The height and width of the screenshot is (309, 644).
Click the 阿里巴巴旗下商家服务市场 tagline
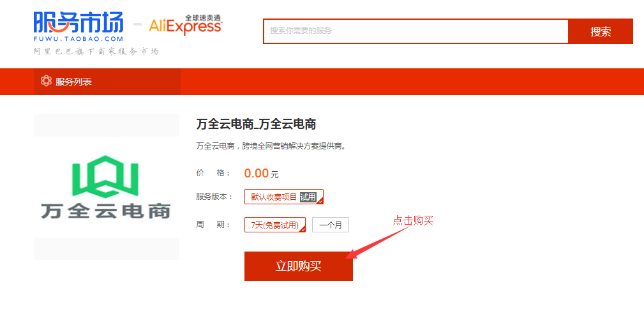pos(96,51)
